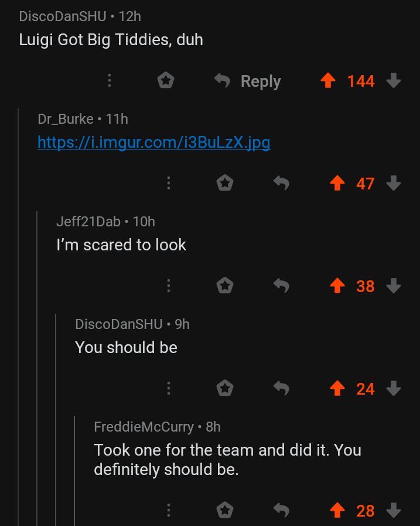Open Dr_Burke's username profile
The width and height of the screenshot is (420, 526).
pos(66,120)
